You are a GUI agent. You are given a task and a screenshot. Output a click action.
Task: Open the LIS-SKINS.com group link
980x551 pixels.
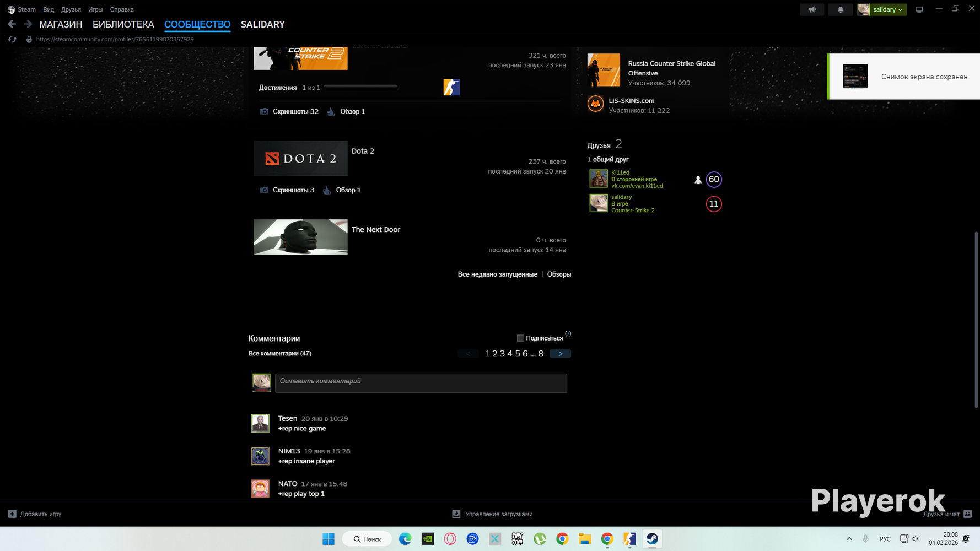[x=632, y=101]
